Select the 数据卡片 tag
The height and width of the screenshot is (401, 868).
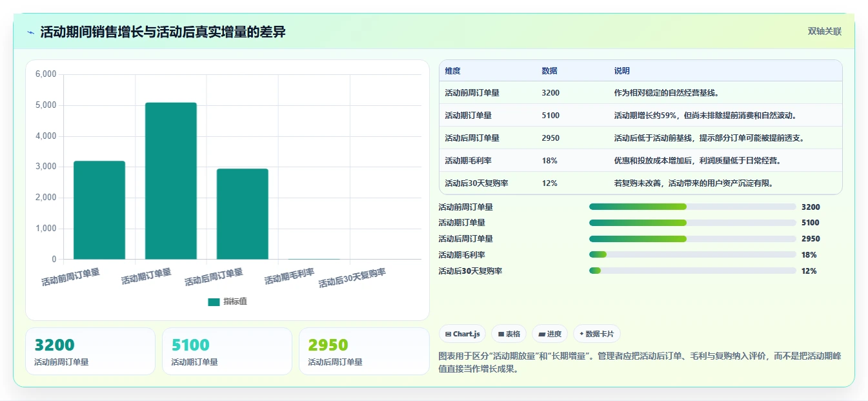click(x=597, y=334)
